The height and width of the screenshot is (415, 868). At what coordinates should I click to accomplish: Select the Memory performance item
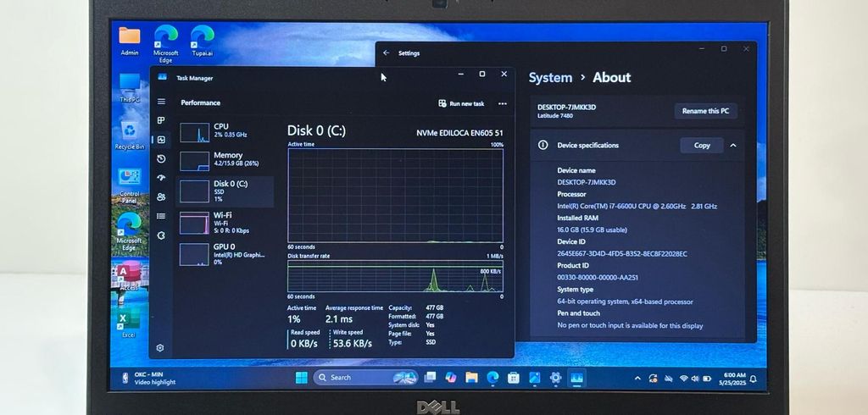(x=225, y=159)
